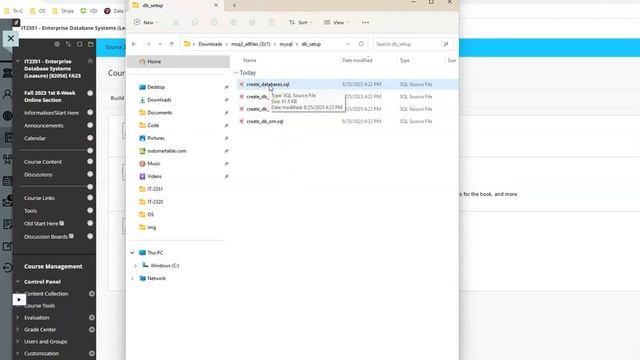
Task: Sort files by Type column header
Action: [404, 60]
